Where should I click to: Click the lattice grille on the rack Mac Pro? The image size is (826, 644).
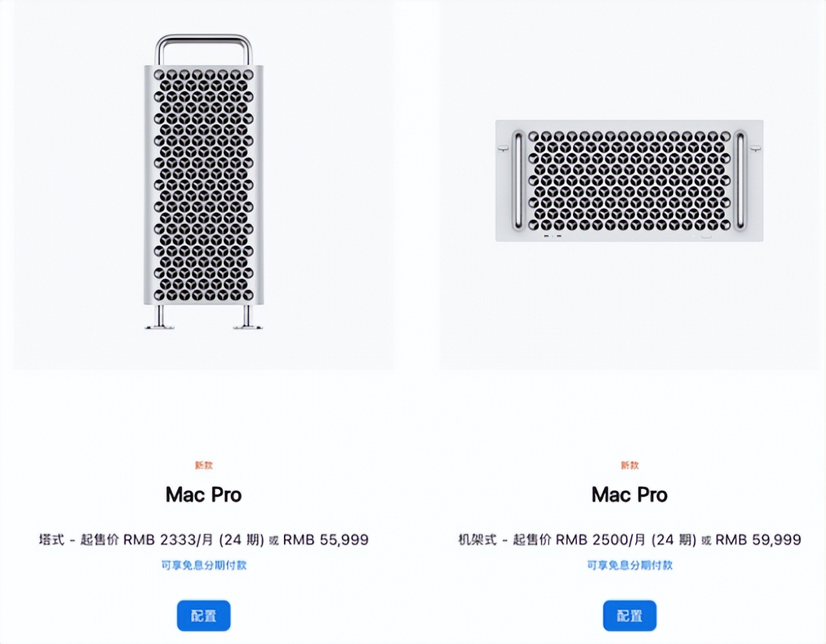[630, 179]
